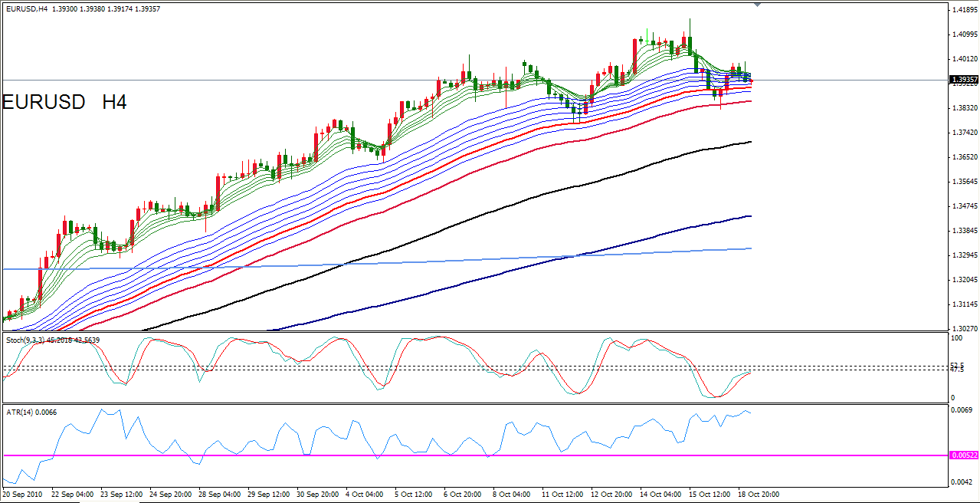Click the large "EURUSD H4" chart label
Screen dimensions: 980x503
click(64, 102)
